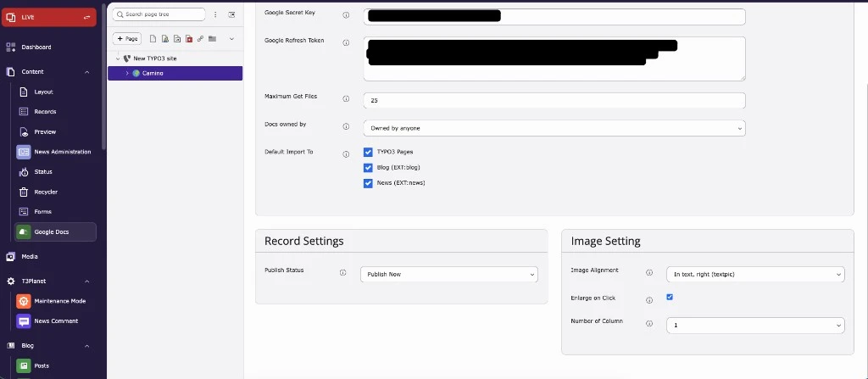Show Publish Status info icon
This screenshot has height=379, width=868.
[342, 273]
